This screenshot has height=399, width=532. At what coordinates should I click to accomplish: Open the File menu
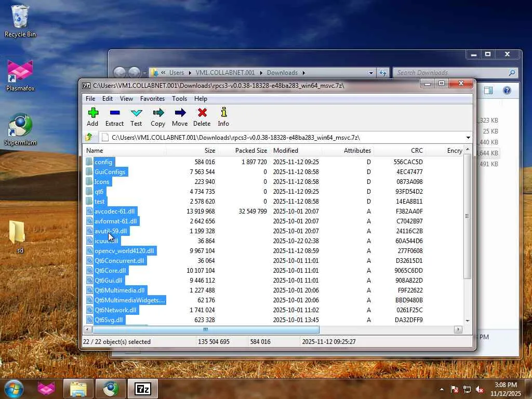coord(90,98)
